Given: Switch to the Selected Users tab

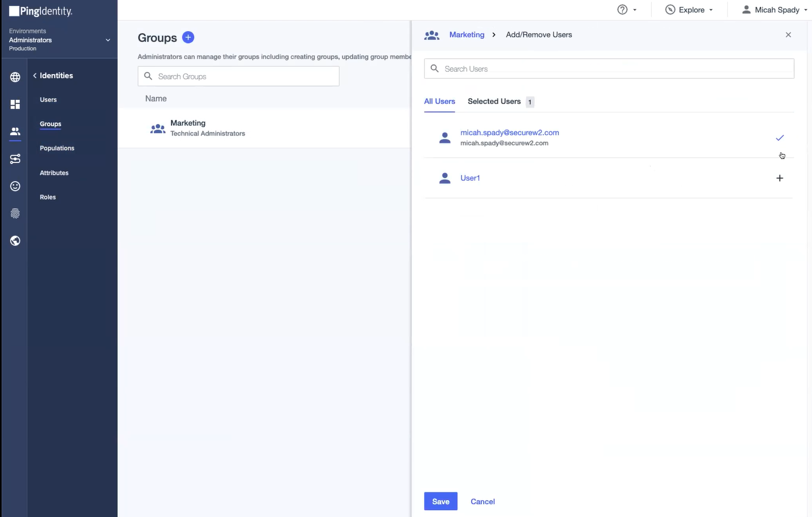Looking at the screenshot, I should pos(494,101).
